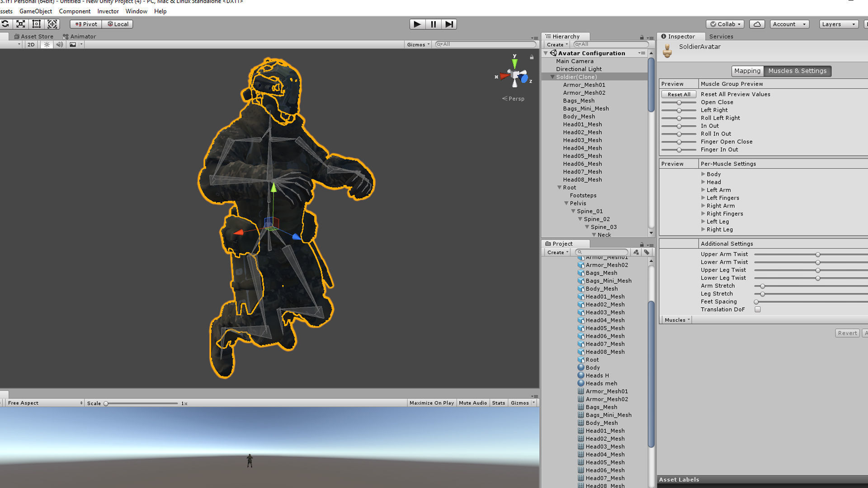Toggle 2D scene view mode
The height and width of the screenshot is (488, 868).
click(x=31, y=44)
